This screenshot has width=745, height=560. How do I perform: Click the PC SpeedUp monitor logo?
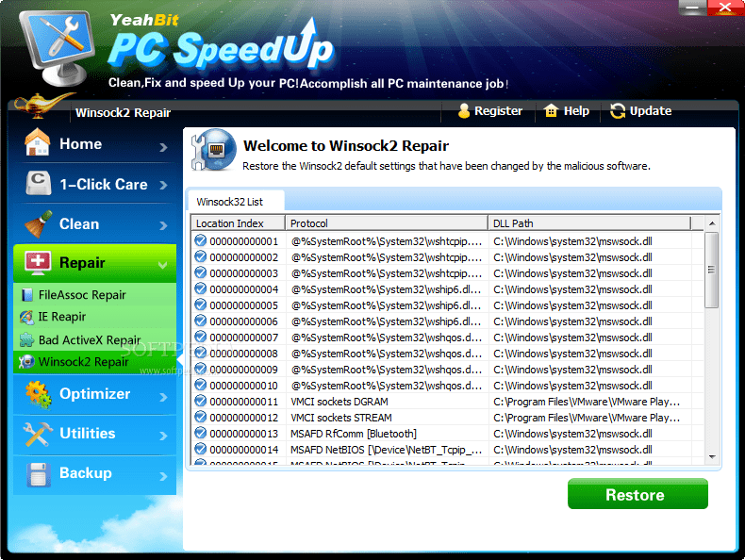(58, 48)
